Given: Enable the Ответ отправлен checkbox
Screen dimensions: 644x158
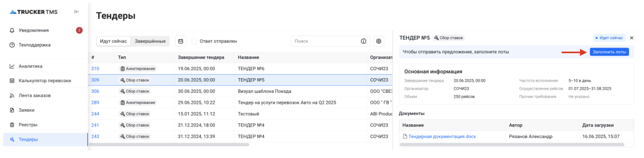Looking at the screenshot, I should 194,41.
